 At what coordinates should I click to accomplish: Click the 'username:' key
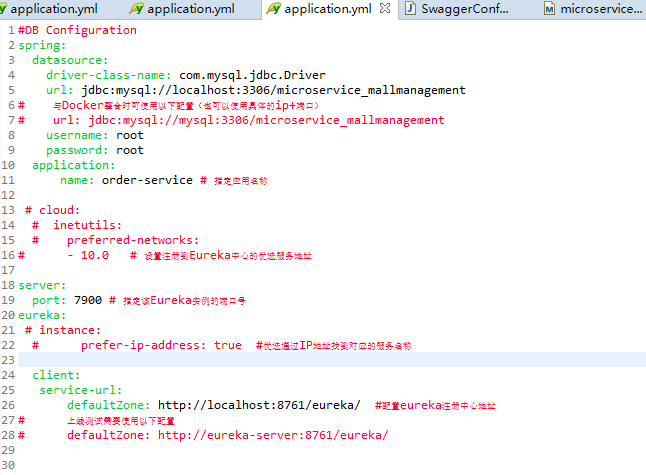pos(77,135)
